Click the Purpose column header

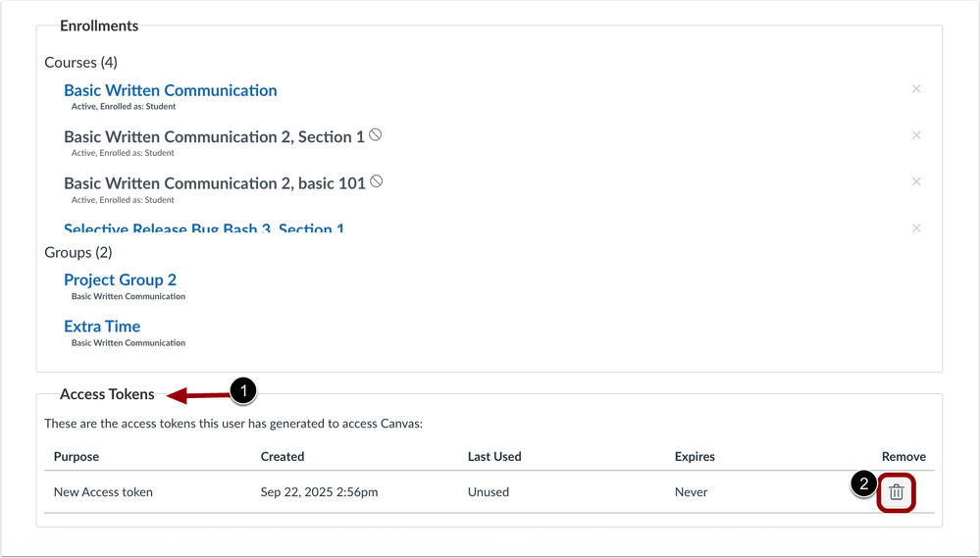[x=77, y=456]
